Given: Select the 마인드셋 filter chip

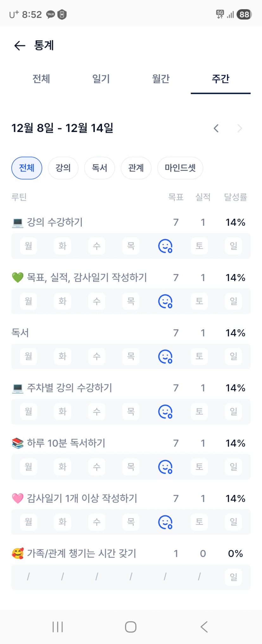Looking at the screenshot, I should click(180, 168).
